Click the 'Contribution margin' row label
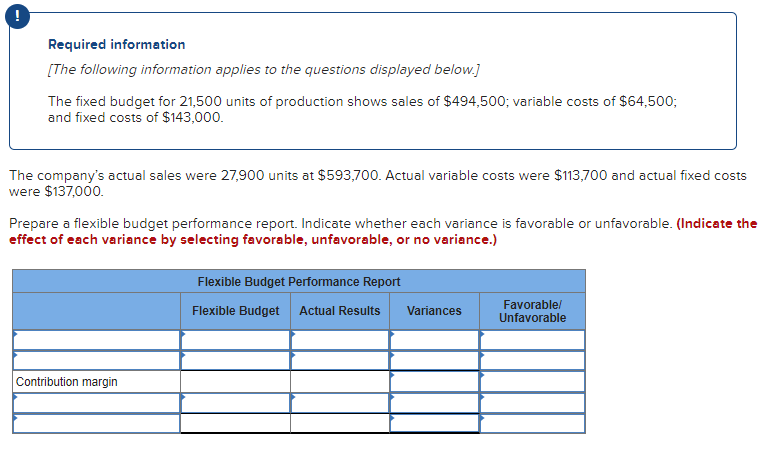 coord(67,382)
